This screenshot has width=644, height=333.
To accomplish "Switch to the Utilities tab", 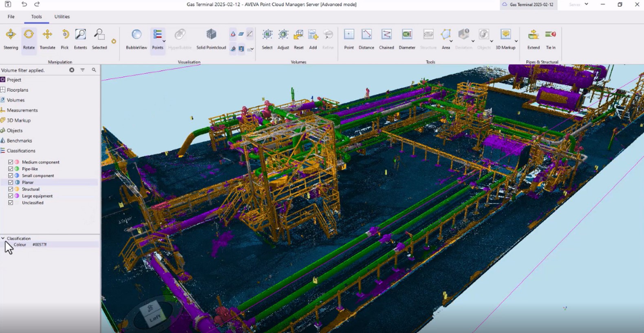I will [62, 17].
